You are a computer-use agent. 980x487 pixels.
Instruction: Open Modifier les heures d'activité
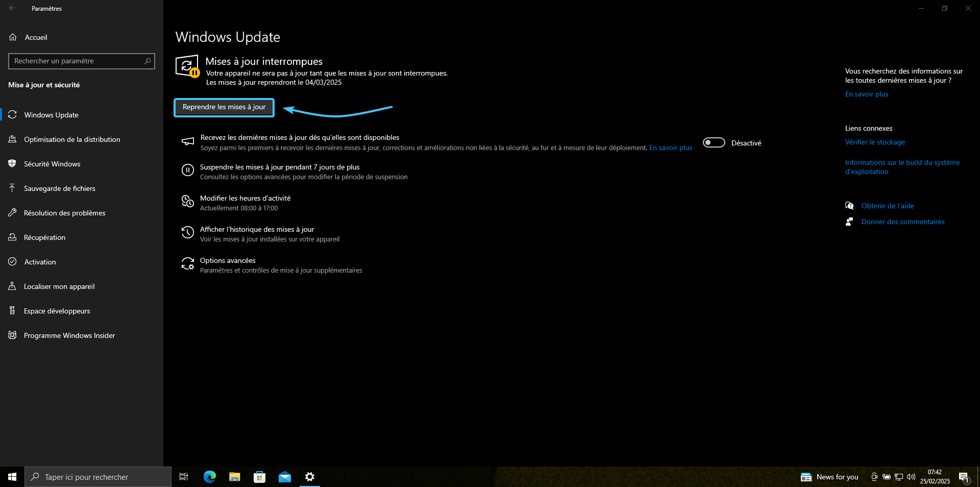pyautogui.click(x=245, y=198)
